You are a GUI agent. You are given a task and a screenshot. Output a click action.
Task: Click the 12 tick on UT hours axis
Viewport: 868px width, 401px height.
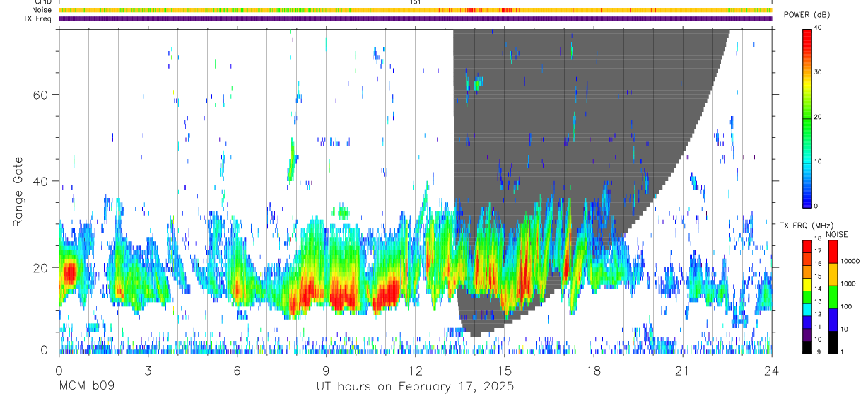click(x=415, y=370)
